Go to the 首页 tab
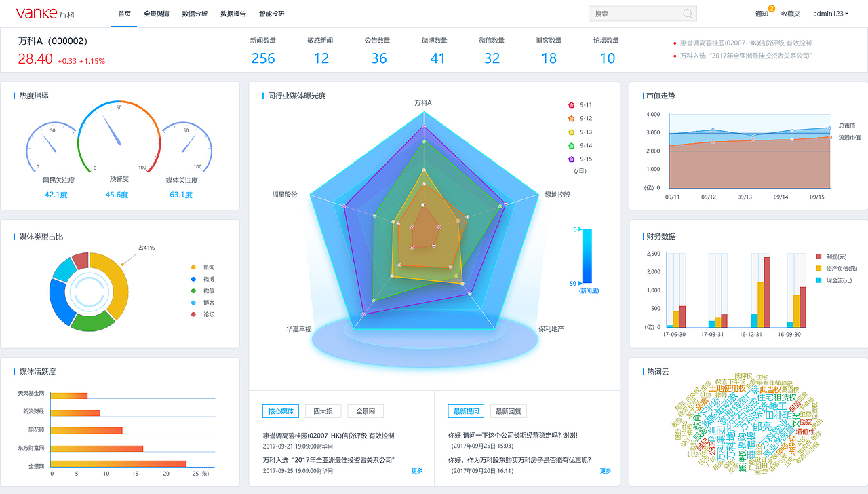 [124, 14]
